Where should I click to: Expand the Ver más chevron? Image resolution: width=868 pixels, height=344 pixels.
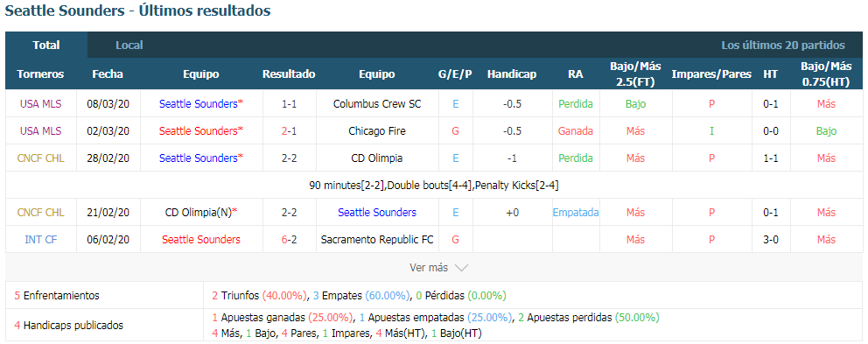click(461, 268)
